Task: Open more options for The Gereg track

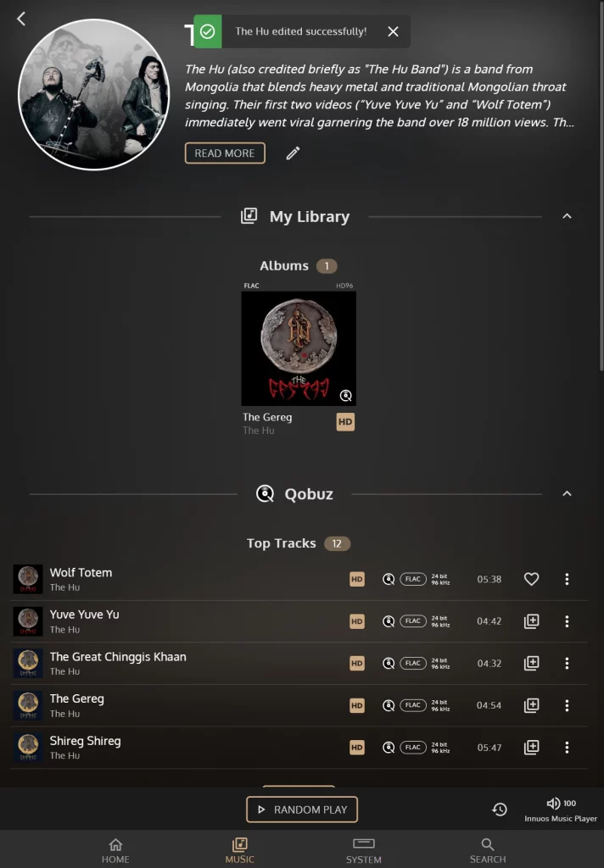Action: pos(567,705)
